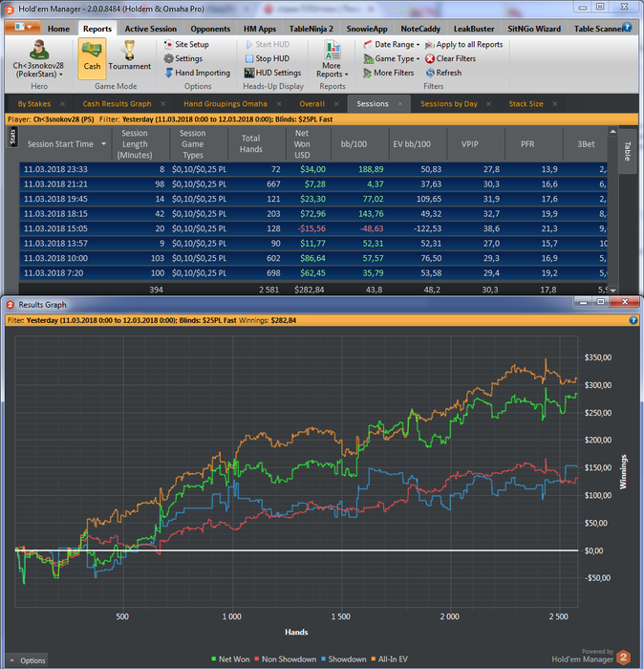Open Hand Importing
The height and width of the screenshot is (669, 644).
(198, 73)
